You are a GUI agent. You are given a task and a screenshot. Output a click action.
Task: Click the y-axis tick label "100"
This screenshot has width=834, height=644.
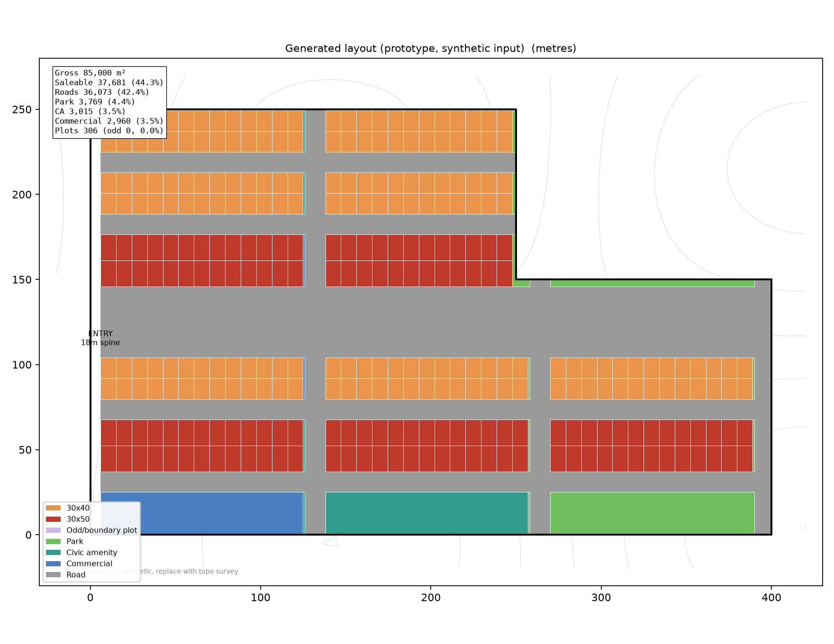click(x=22, y=365)
